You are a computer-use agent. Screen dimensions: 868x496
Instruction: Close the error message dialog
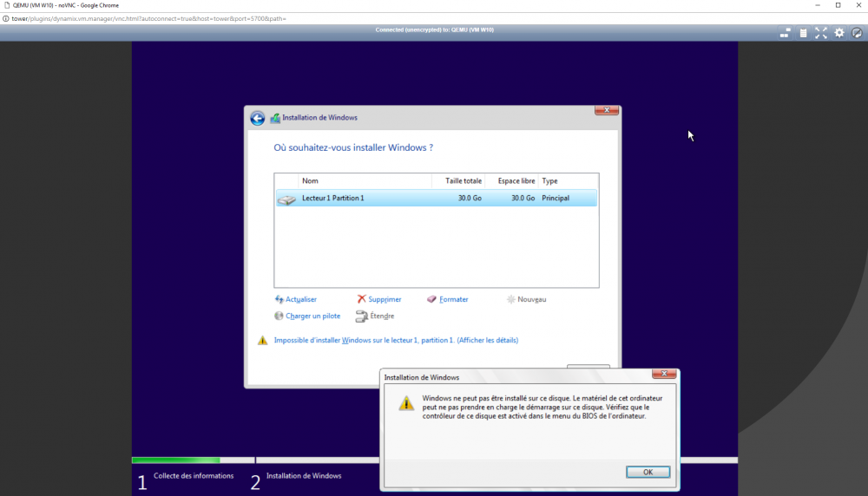click(664, 374)
